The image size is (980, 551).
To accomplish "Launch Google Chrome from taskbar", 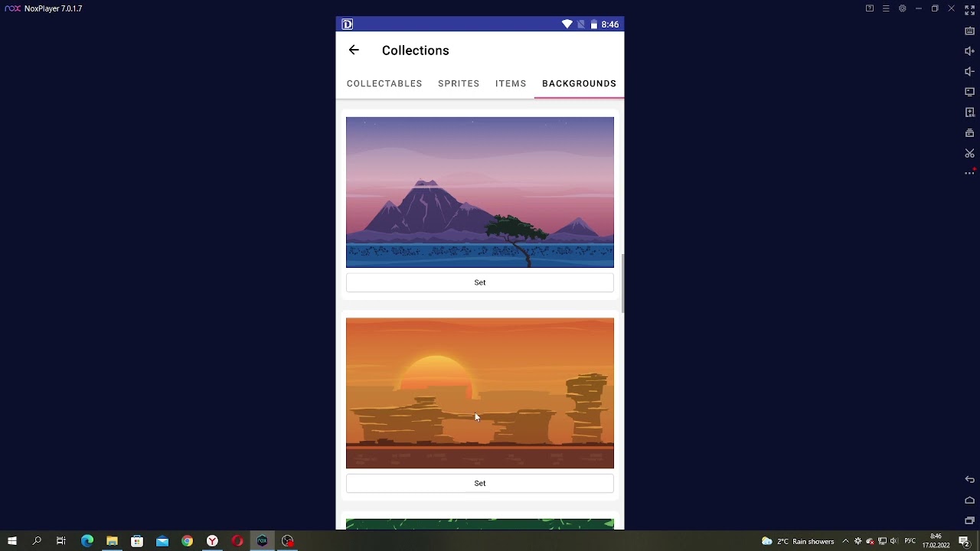I will pyautogui.click(x=187, y=541).
